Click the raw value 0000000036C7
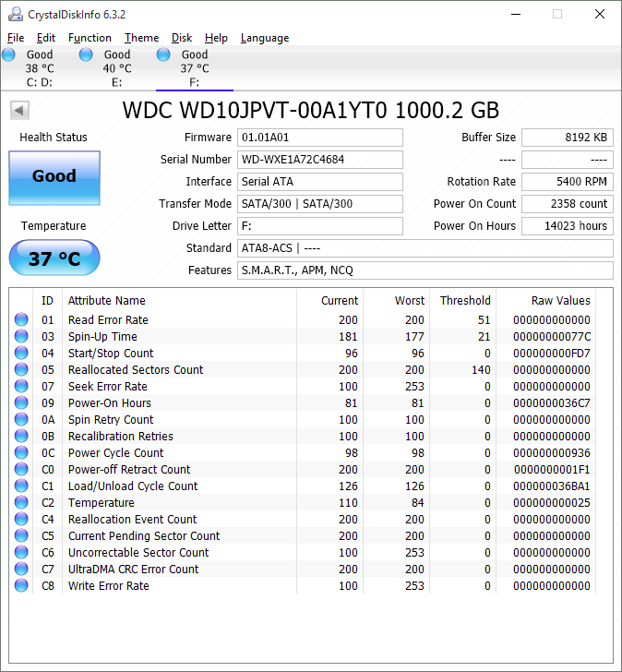 click(552, 402)
